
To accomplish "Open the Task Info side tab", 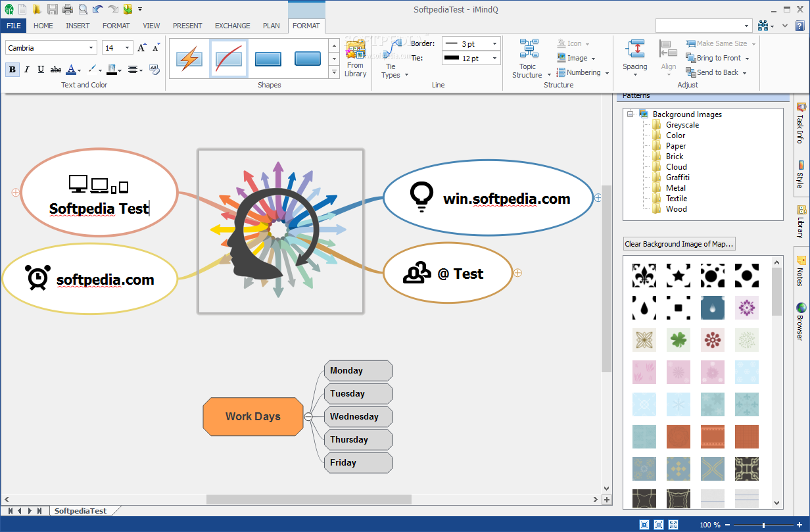I will click(x=801, y=124).
